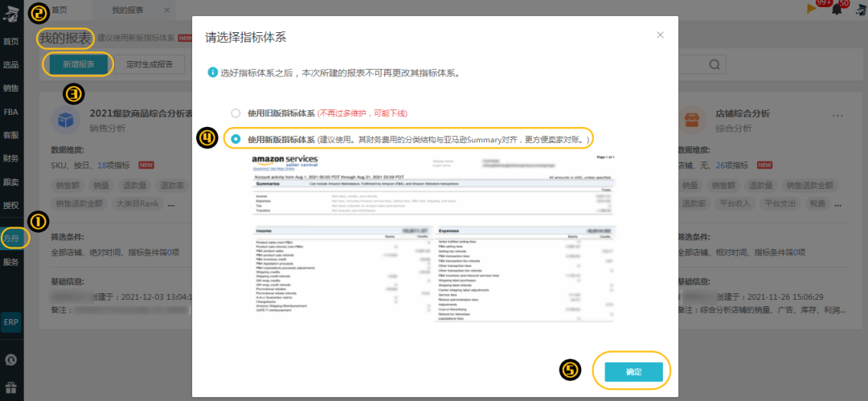Click the 确定 confirm button
868x401 pixels.
point(634,372)
